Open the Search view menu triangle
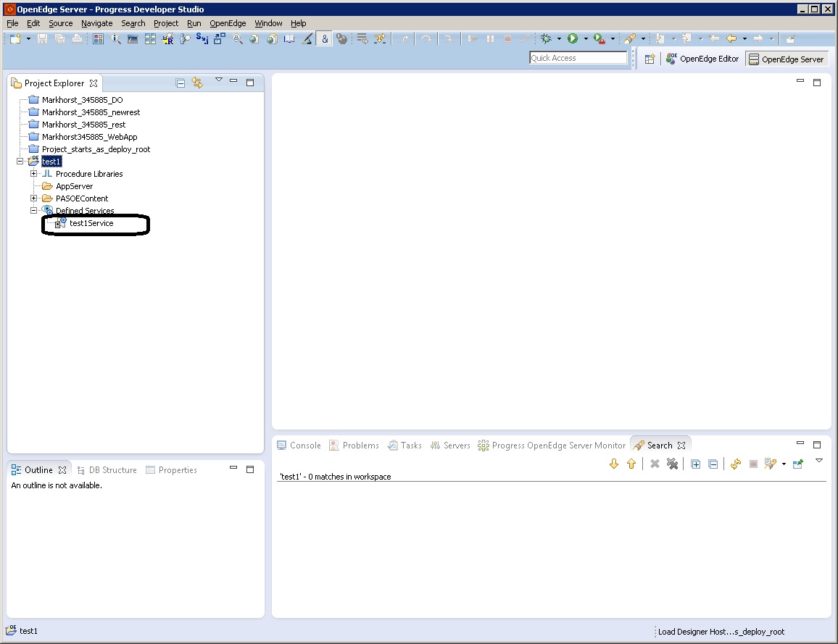 (x=819, y=459)
